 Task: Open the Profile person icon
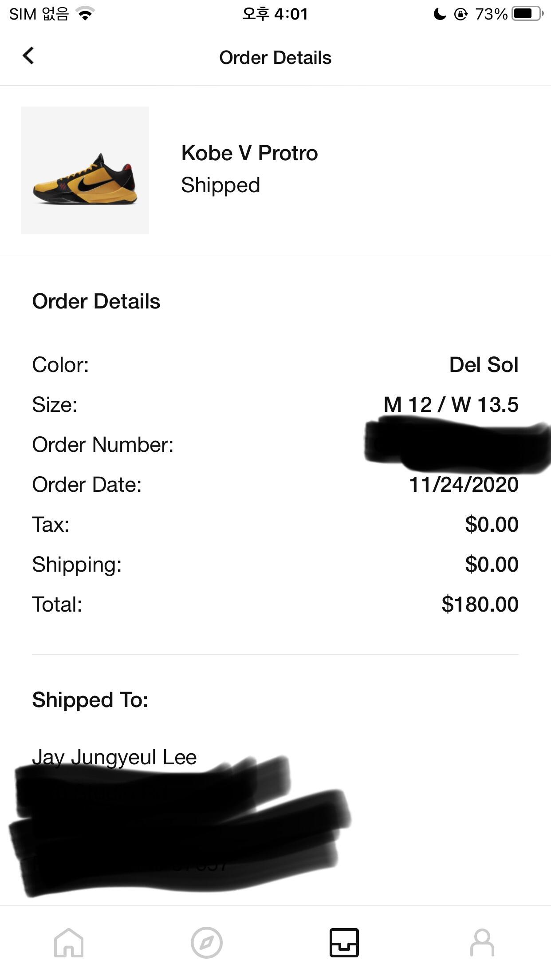pos(482,942)
